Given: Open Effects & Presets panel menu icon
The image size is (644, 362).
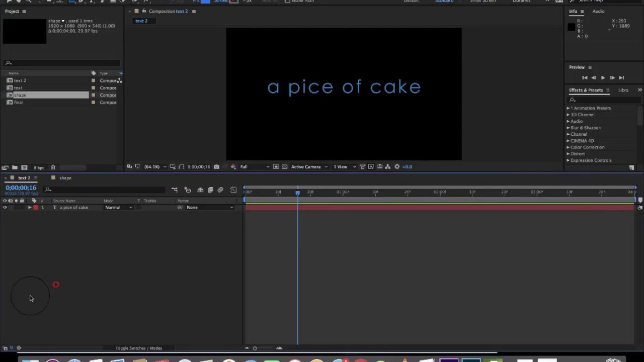Looking at the screenshot, I should pos(608,90).
